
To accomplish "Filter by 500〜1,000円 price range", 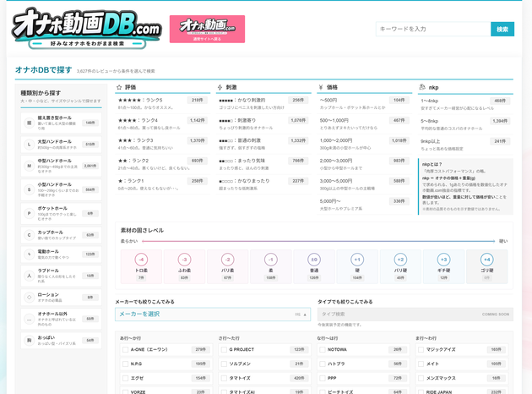I will pyautogui.click(x=365, y=123).
